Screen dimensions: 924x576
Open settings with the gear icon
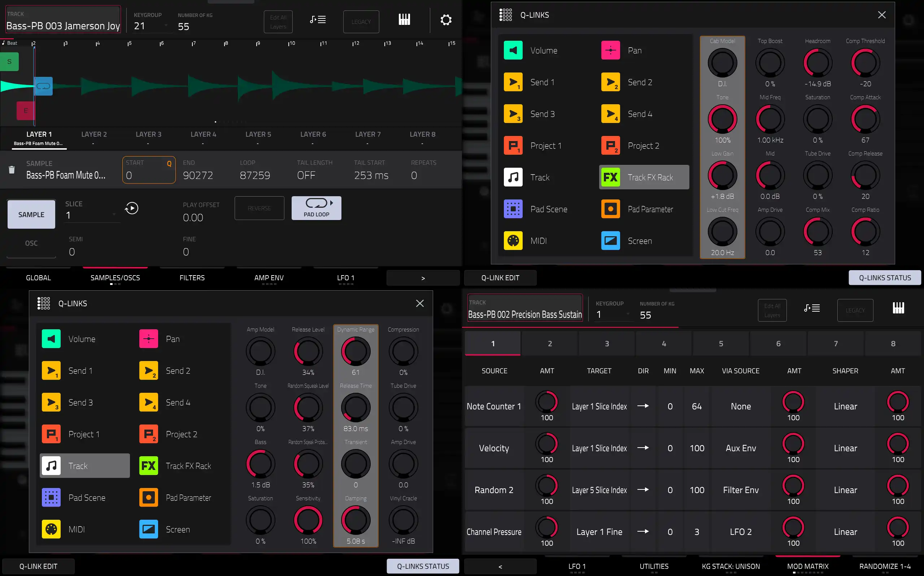446,20
